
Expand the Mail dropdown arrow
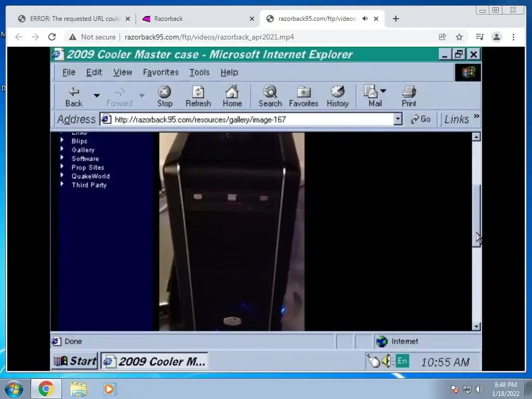tap(383, 90)
